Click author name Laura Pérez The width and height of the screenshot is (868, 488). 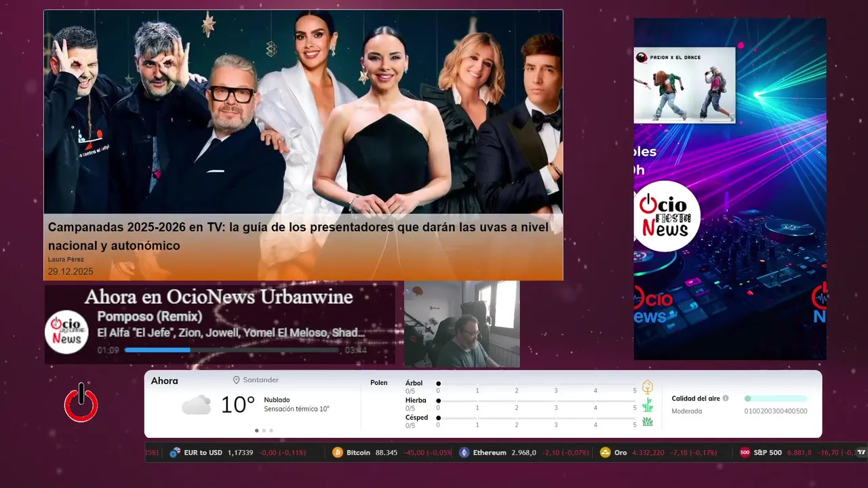pos(66,260)
